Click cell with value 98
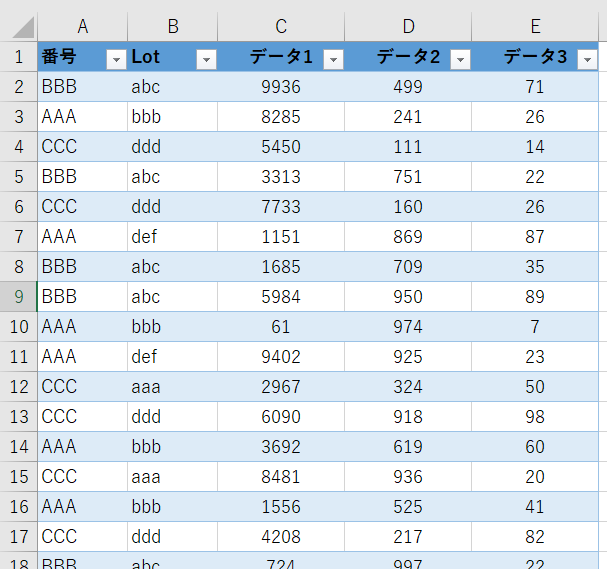 [535, 417]
